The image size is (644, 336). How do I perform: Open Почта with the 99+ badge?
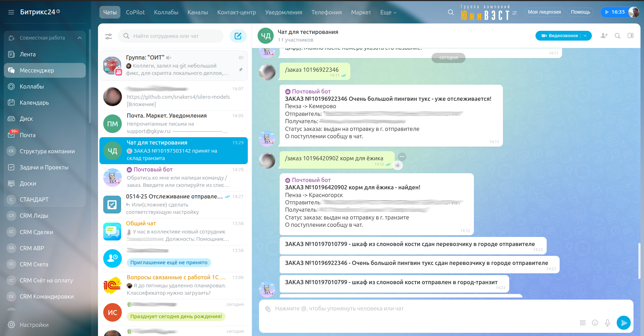click(45, 135)
